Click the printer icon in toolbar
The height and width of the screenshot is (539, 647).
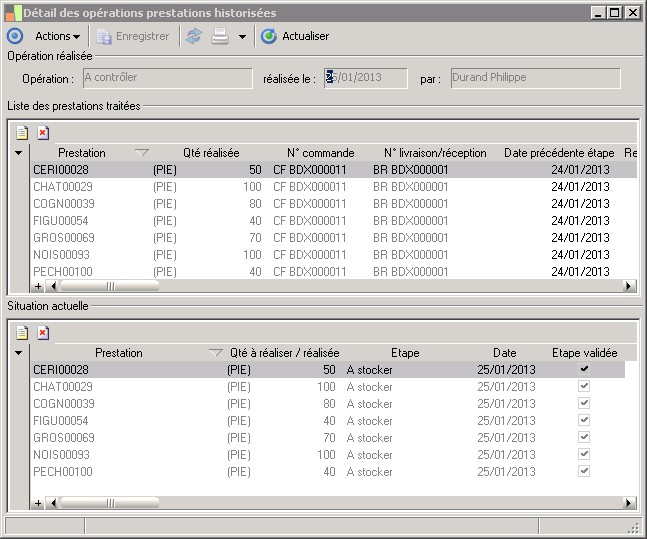point(220,36)
